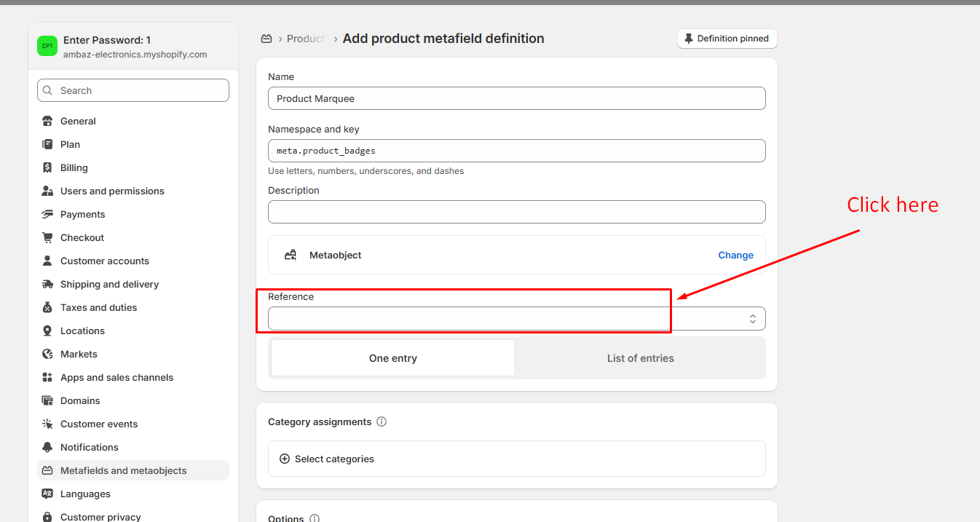Image resolution: width=980 pixels, height=522 pixels.
Task: Click the settings Search field
Action: [133, 91]
